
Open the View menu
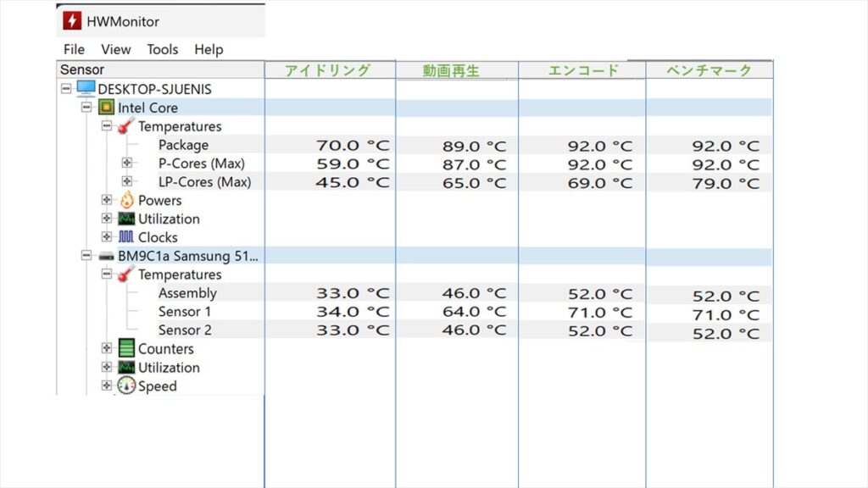(x=115, y=49)
